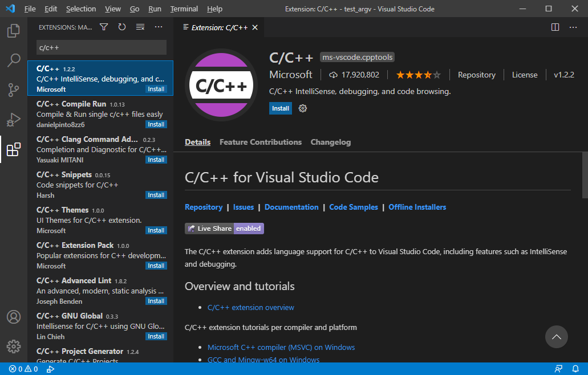Click the extensions search field
The image size is (588, 375).
(102, 47)
